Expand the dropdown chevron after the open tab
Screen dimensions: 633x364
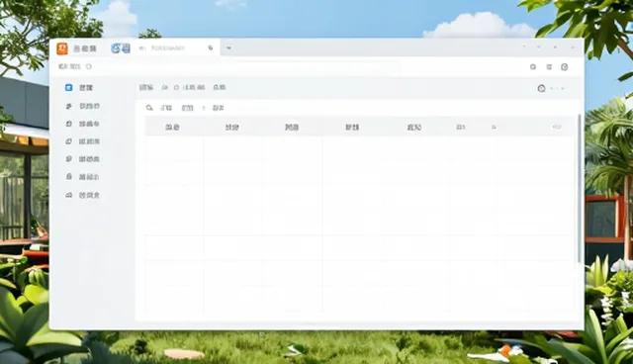click(228, 48)
